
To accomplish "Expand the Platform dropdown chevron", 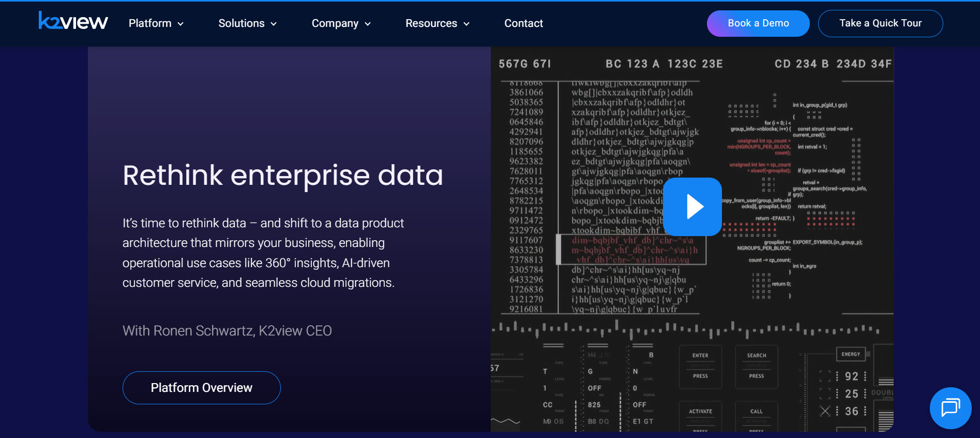I will tap(180, 24).
